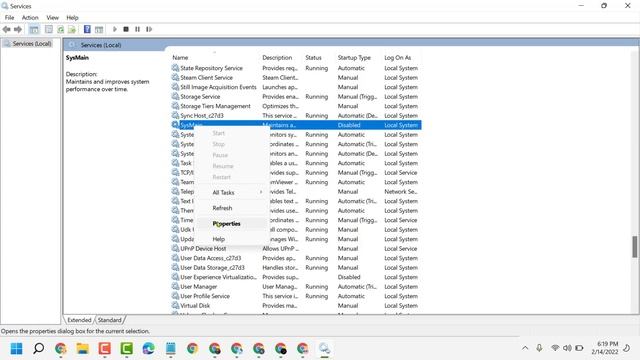Screen dimensions: 640x360
Task: Open File Explorer from the taskbar
Action: tap(82, 349)
